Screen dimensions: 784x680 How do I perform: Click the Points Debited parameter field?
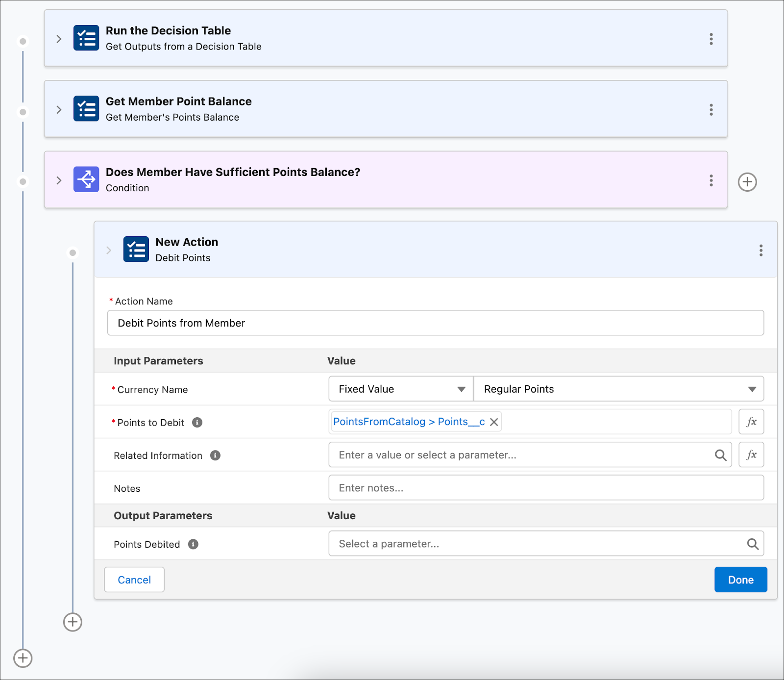(x=546, y=544)
